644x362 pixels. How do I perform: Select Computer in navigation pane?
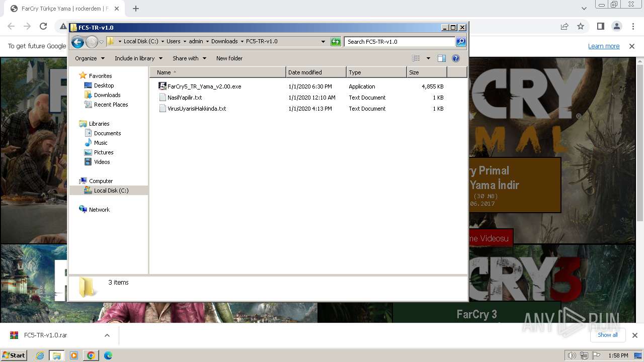coord(101,181)
